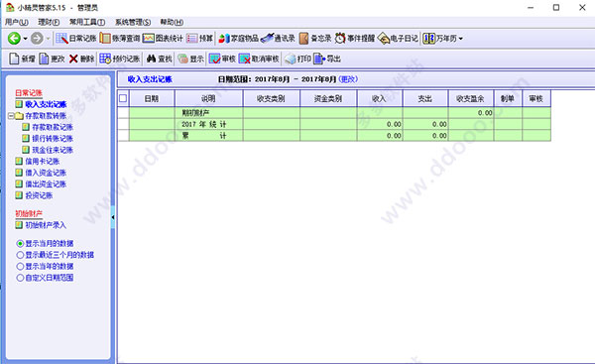Viewport: 595px width, 364px height.
Task: Click the 审核 column header
Action: click(x=536, y=98)
